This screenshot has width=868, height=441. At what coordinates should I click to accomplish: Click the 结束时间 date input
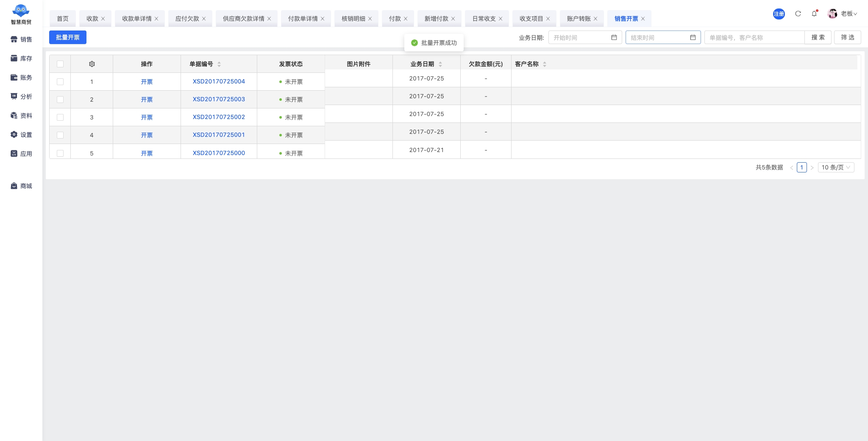(663, 37)
